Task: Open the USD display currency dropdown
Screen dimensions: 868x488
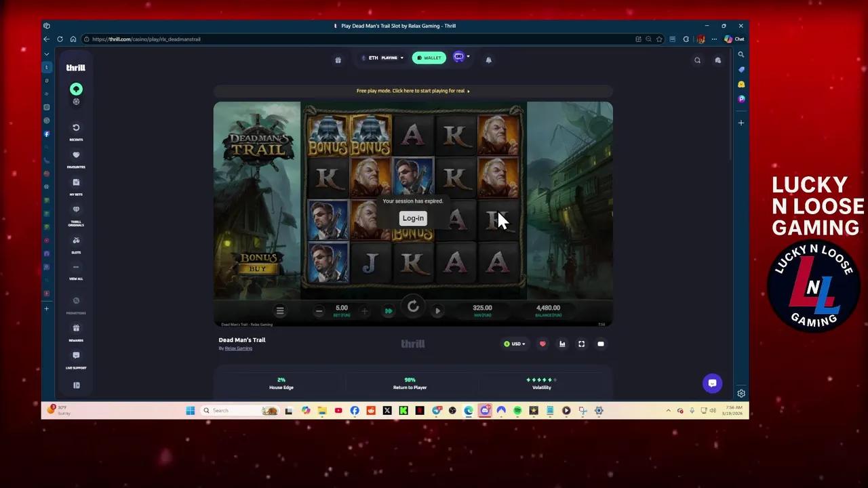Action: 514,344
